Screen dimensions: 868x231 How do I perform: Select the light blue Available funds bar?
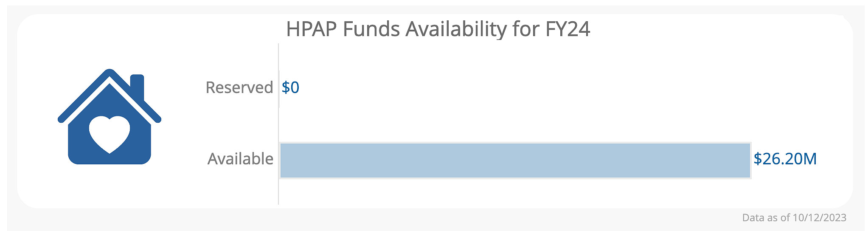515,160
